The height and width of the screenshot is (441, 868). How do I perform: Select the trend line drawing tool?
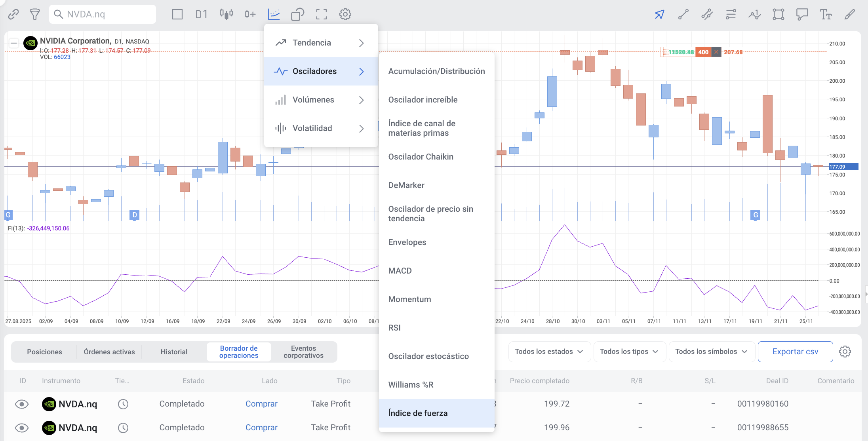683,15
